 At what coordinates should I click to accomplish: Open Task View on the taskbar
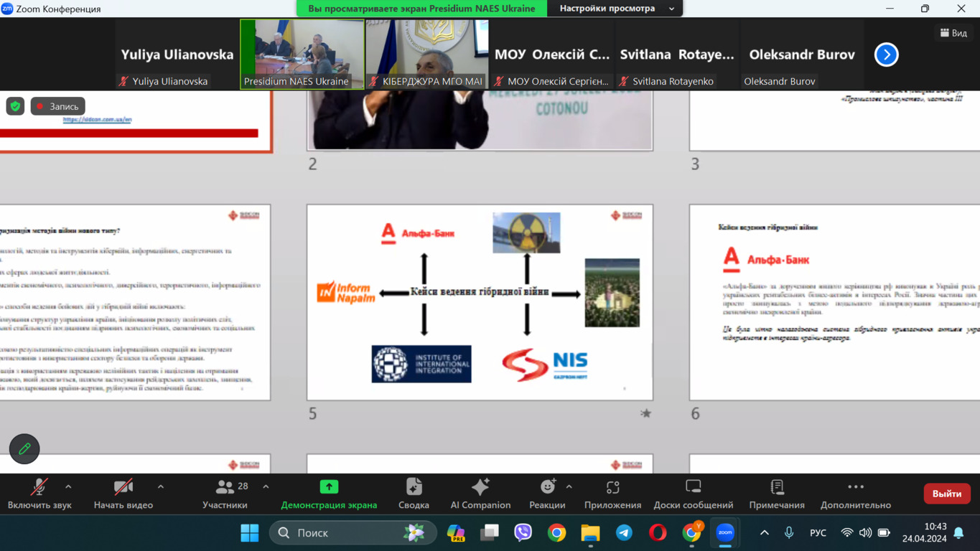click(490, 533)
